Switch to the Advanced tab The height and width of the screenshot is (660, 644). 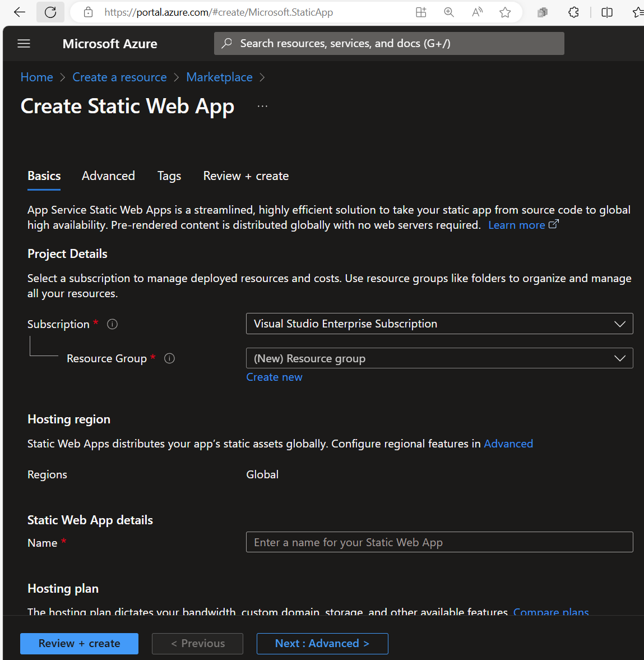[108, 176]
